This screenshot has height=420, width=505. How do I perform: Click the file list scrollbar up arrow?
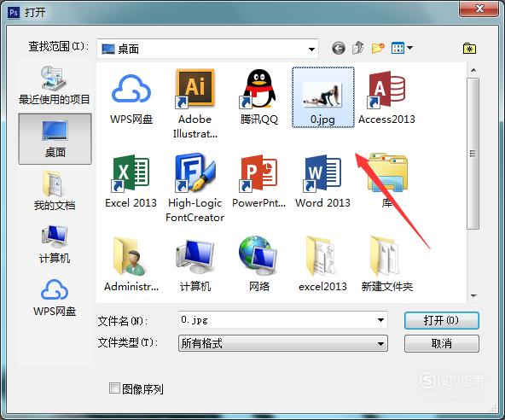tap(473, 70)
